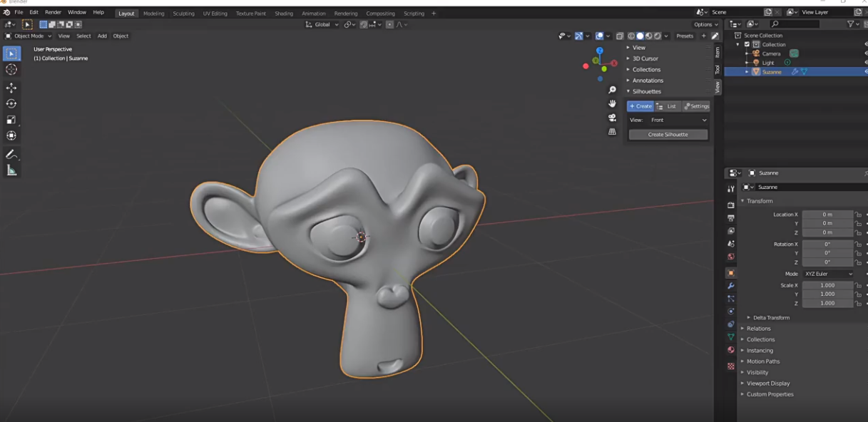This screenshot has width=868, height=422.
Task: Open Object properties tab
Action: point(730,273)
